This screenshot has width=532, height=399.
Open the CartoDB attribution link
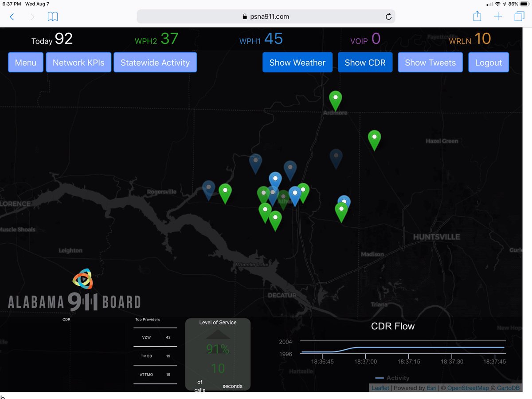point(509,388)
